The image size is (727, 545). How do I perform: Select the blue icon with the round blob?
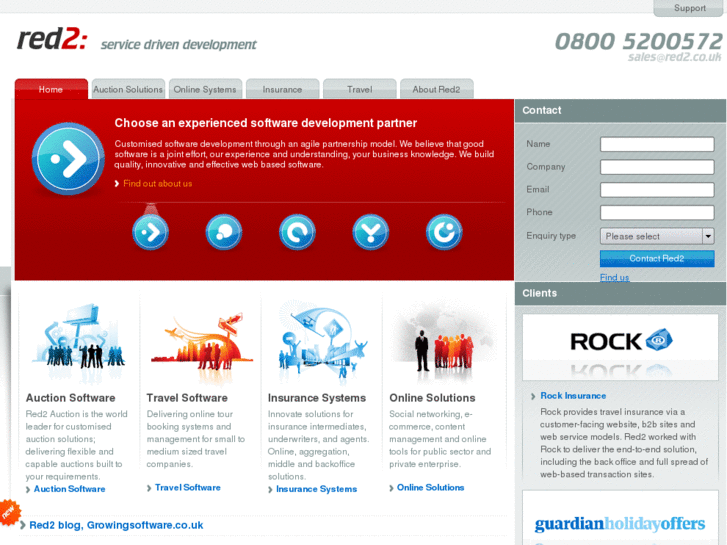click(224, 232)
